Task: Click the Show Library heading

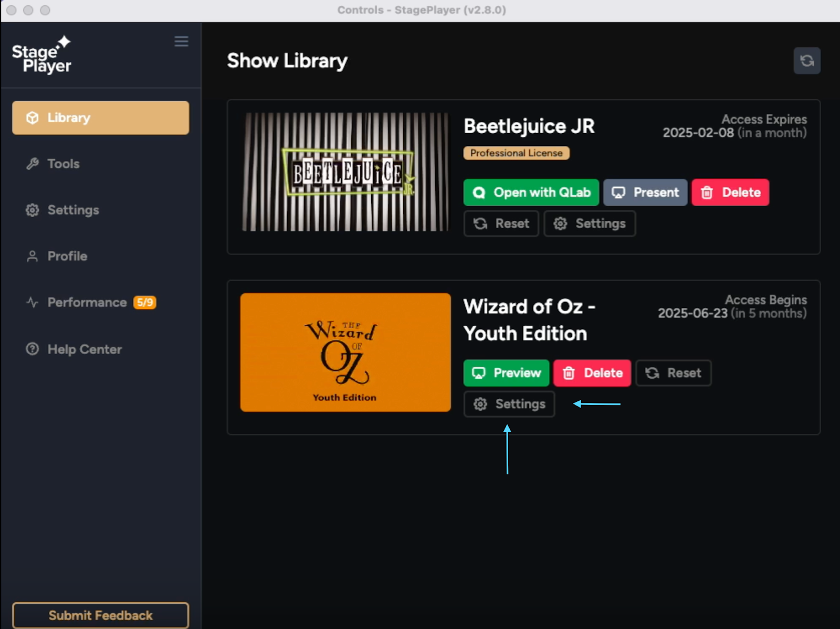Action: 287,61
